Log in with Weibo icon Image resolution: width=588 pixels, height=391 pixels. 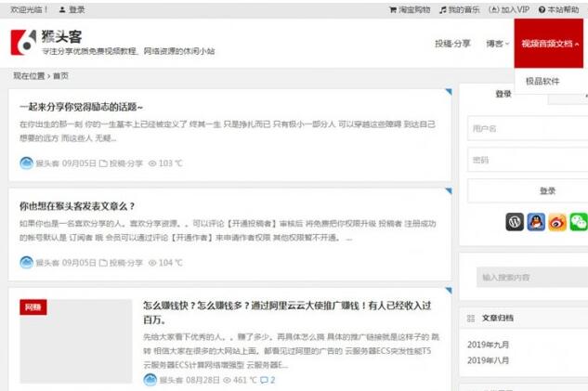(x=557, y=222)
